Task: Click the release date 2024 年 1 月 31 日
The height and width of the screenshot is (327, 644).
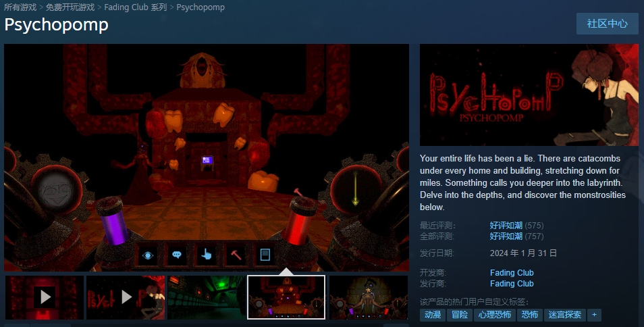Action: pyautogui.click(x=523, y=253)
